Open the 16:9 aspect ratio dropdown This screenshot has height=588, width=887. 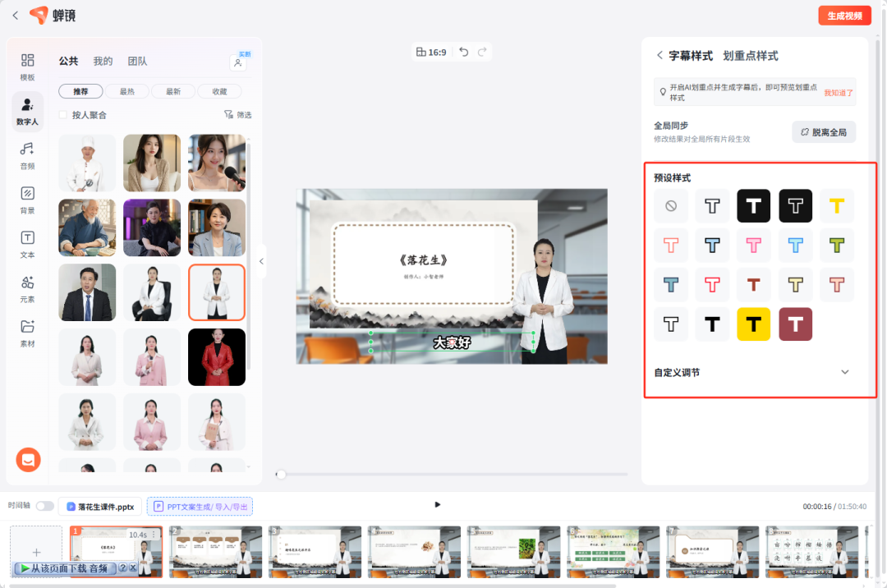[x=431, y=52]
